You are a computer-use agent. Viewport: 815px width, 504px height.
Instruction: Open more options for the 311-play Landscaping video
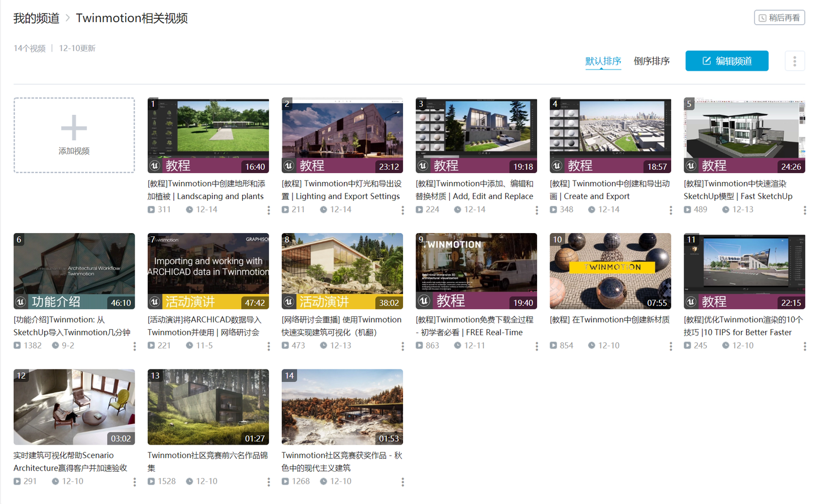coord(268,210)
